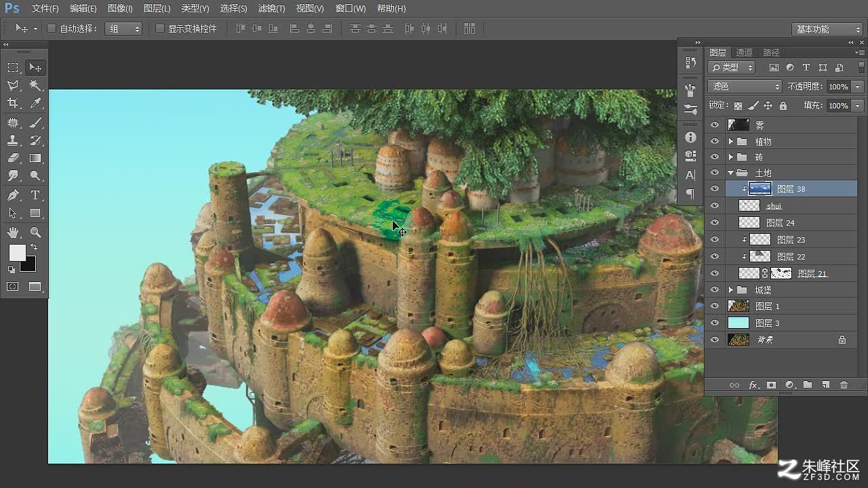868x488 pixels.
Task: Select the Smudge tool
Action: (x=13, y=176)
